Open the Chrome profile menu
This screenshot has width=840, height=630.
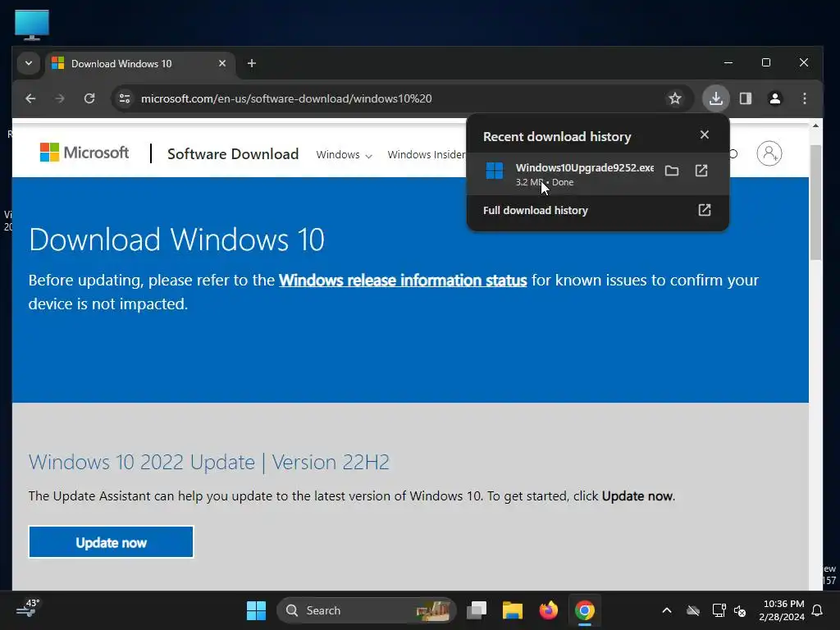pyautogui.click(x=774, y=98)
